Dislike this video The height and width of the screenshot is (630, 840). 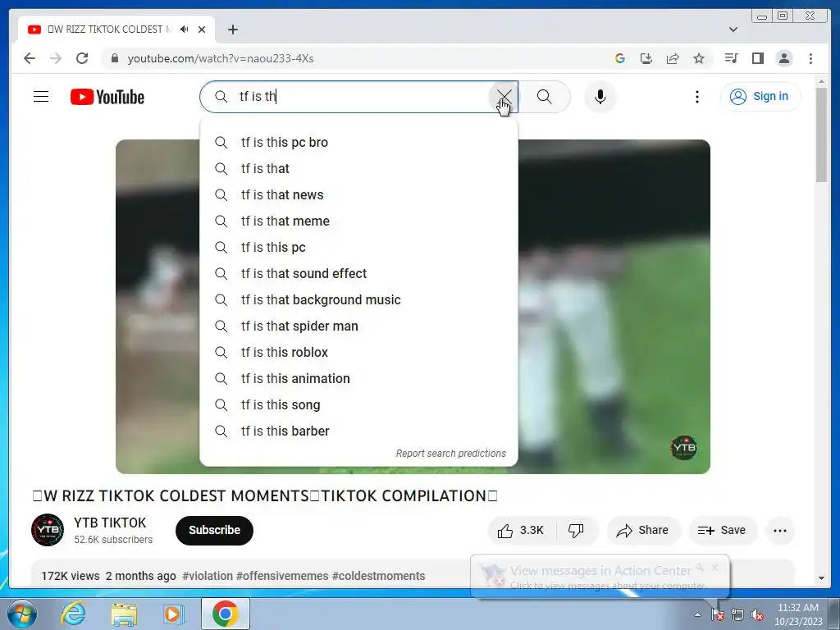click(577, 531)
